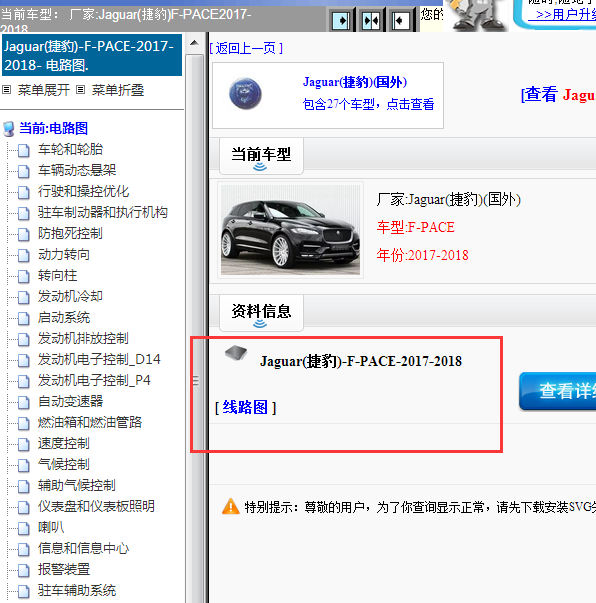Select the 资料信息 tab
This screenshot has height=603, width=596.
pos(261,313)
